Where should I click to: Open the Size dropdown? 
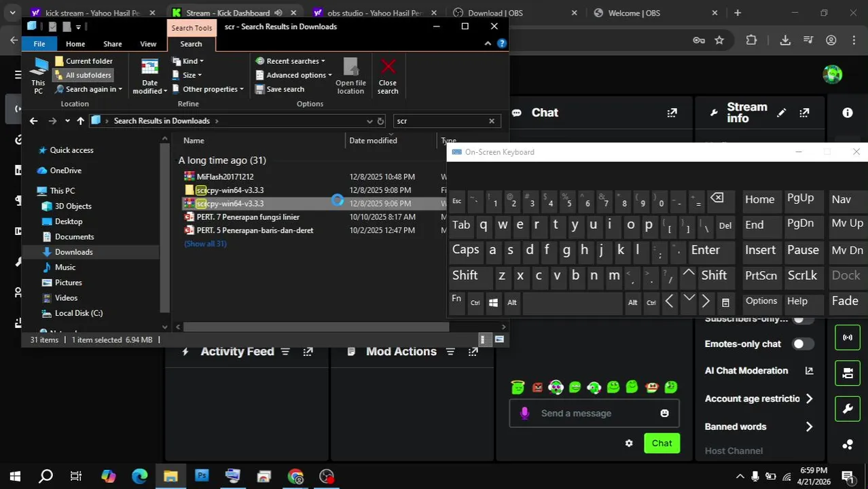[188, 75]
